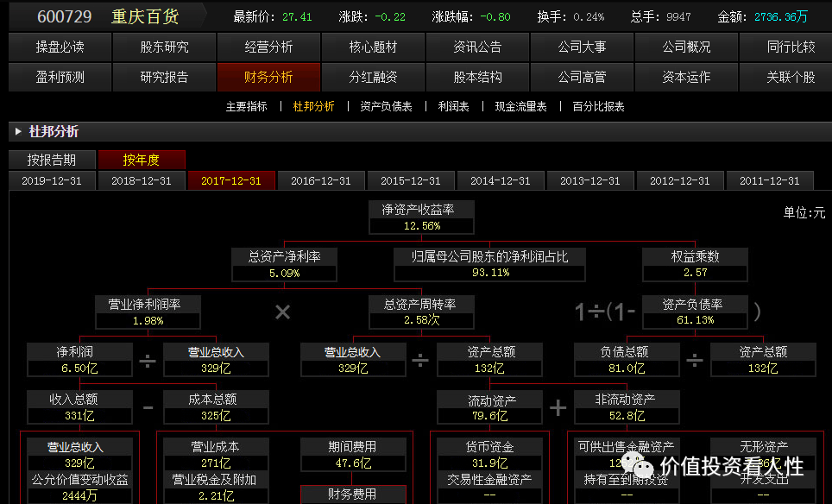832x504 pixels.
Task: Open the 核心题材 tab
Action: [x=373, y=47]
